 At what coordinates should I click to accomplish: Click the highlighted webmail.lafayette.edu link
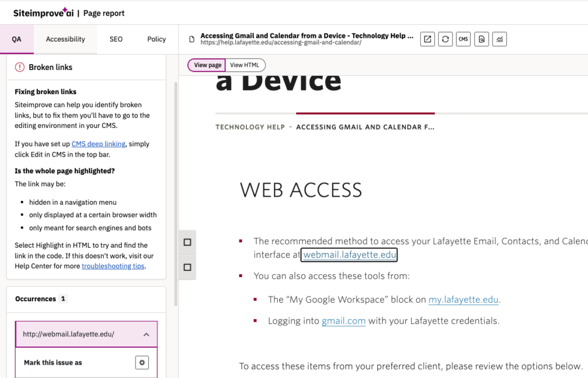point(350,255)
